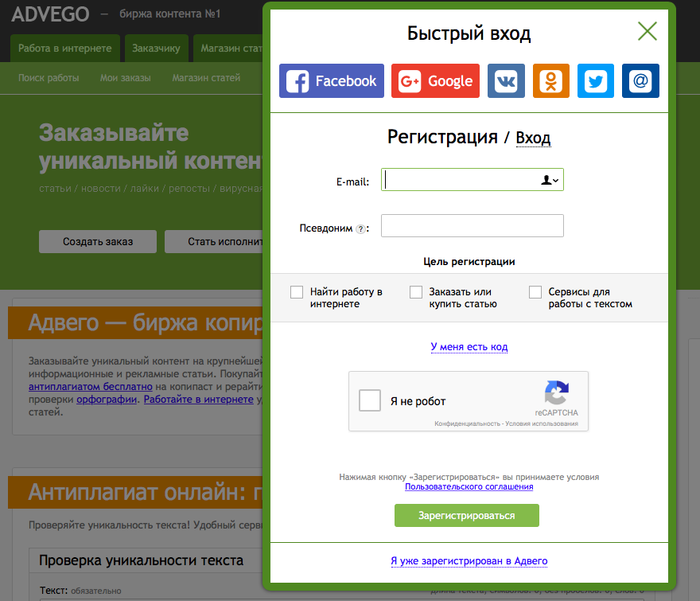Image resolution: width=700 pixels, height=601 pixels.
Task: Click the ADVEGO logo
Action: [x=50, y=14]
